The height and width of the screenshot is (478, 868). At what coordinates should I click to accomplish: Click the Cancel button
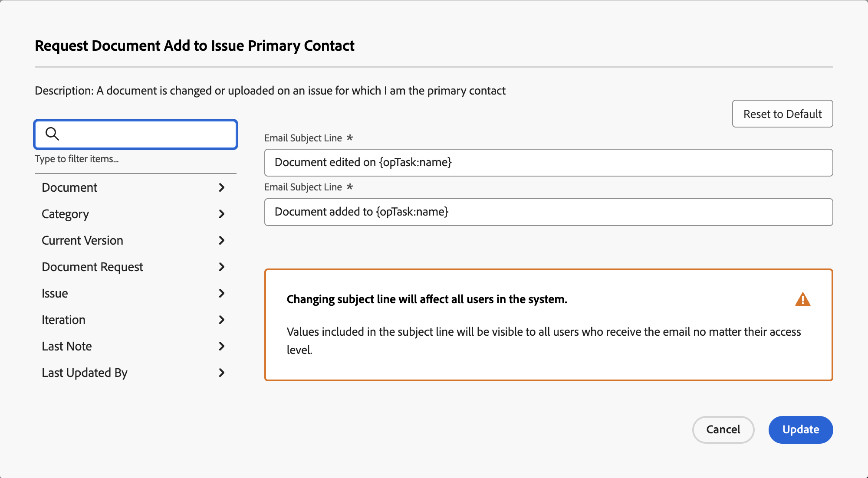[723, 429]
